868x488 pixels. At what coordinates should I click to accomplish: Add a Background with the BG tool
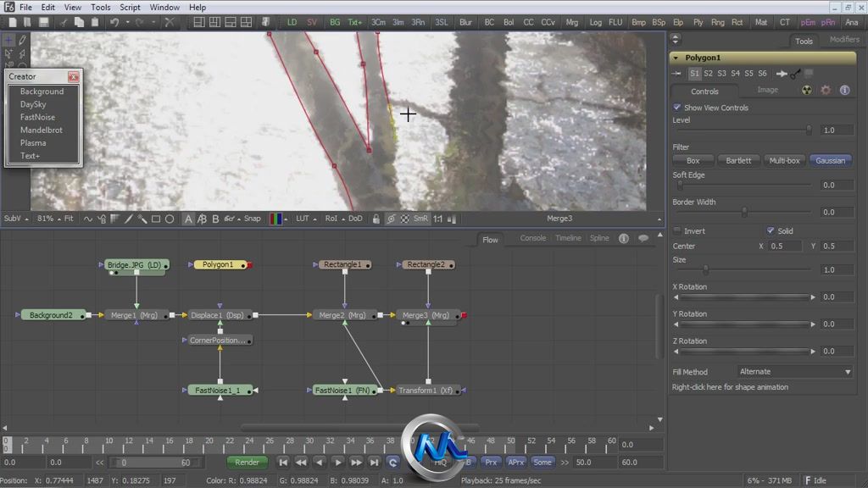point(335,22)
